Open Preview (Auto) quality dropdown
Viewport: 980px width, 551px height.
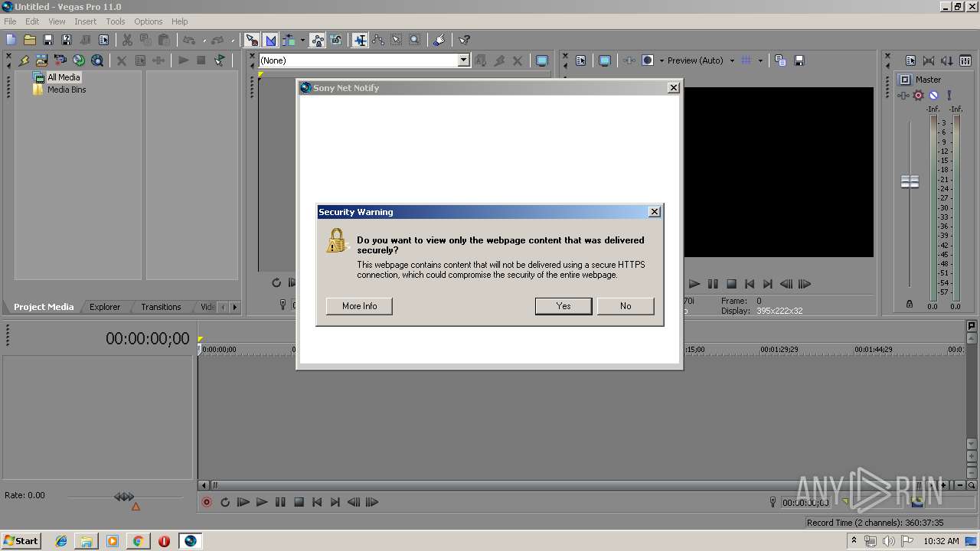point(700,60)
